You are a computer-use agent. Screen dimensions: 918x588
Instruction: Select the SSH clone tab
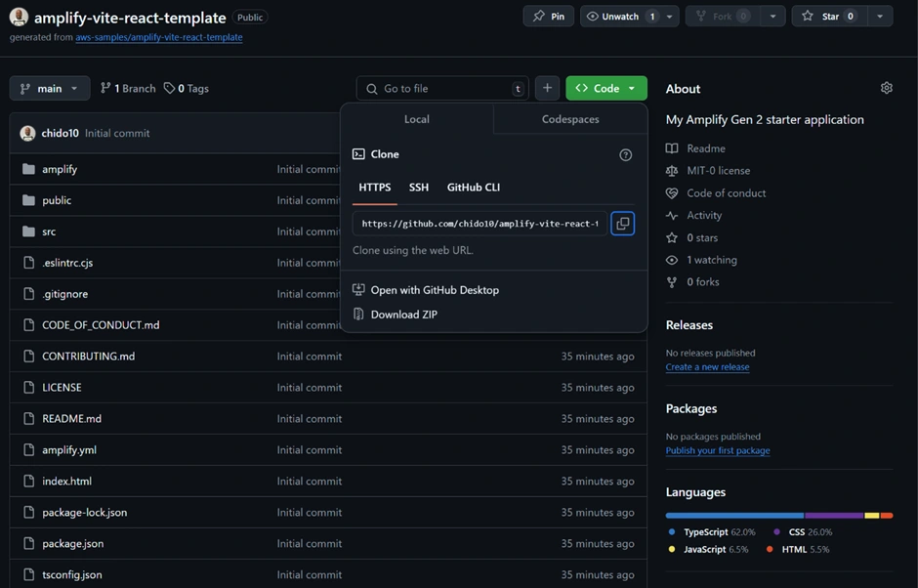pyautogui.click(x=419, y=188)
